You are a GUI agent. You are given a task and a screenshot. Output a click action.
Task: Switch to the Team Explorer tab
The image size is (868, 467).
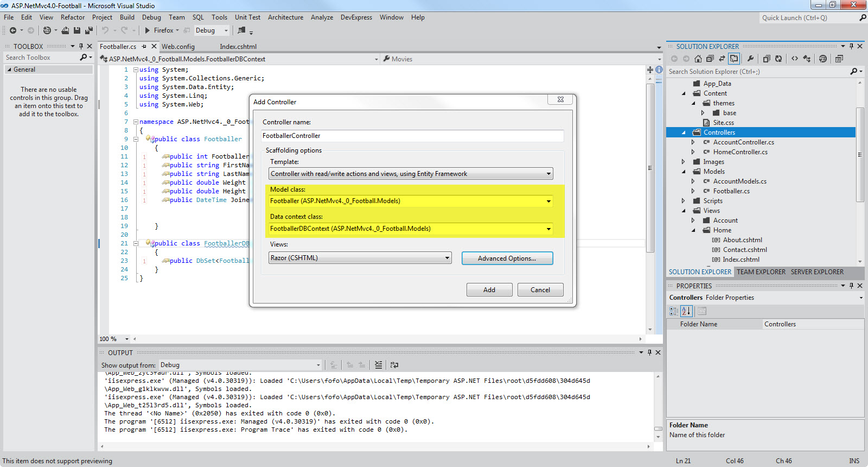(761, 272)
